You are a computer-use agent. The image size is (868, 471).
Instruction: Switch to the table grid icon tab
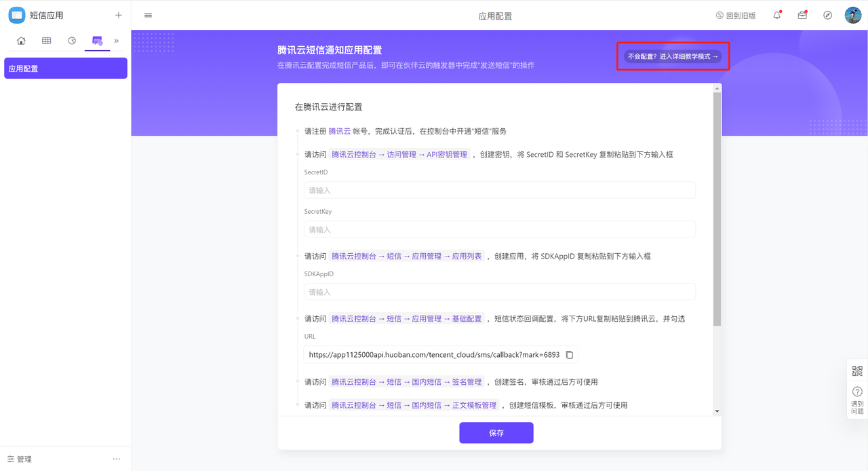[x=46, y=41]
